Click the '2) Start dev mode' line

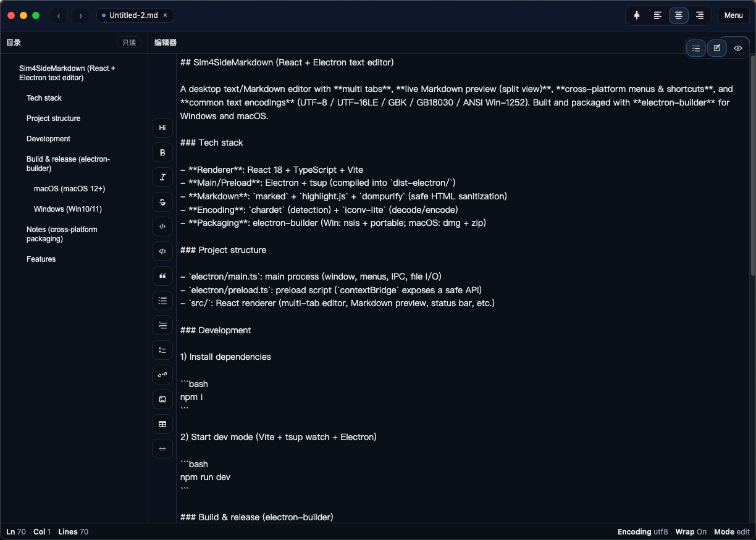point(279,437)
